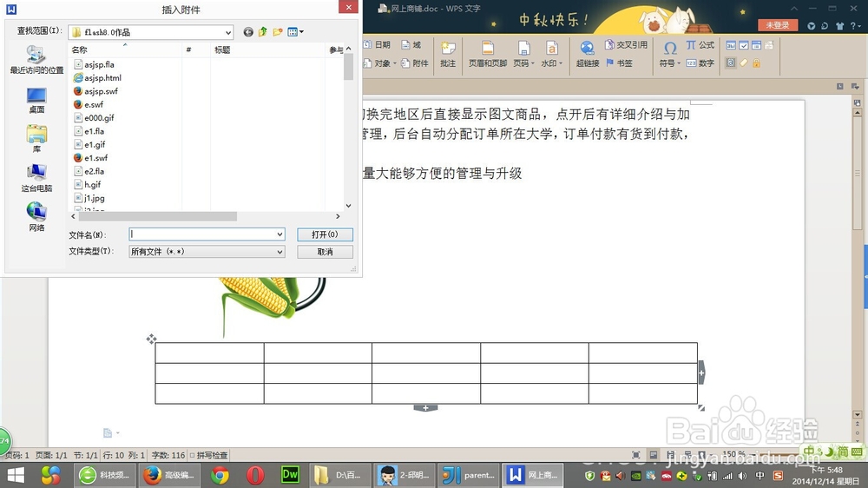Select file asjsp.html
This screenshot has height=488, width=868.
(x=97, y=77)
